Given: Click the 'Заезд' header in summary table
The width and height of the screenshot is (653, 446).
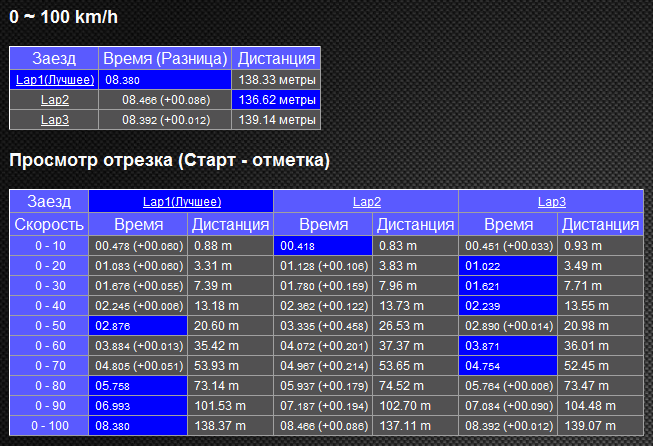Looking at the screenshot, I should [x=54, y=58].
